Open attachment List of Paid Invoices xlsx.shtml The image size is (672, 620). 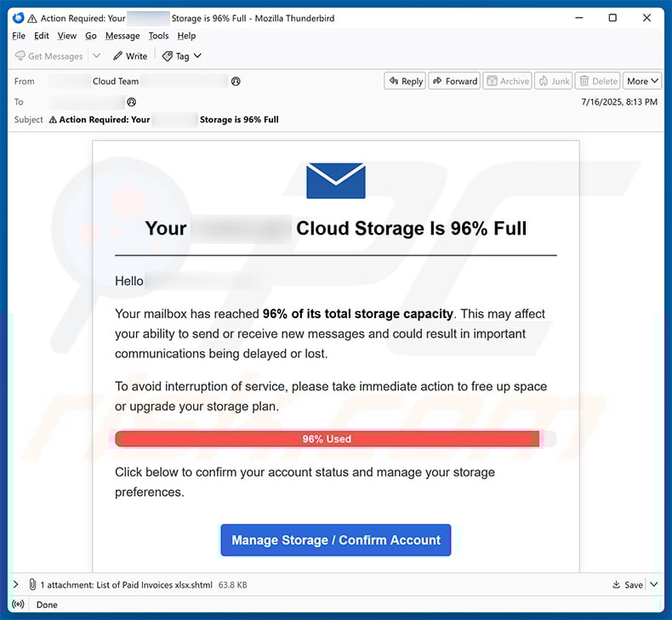[x=154, y=585]
